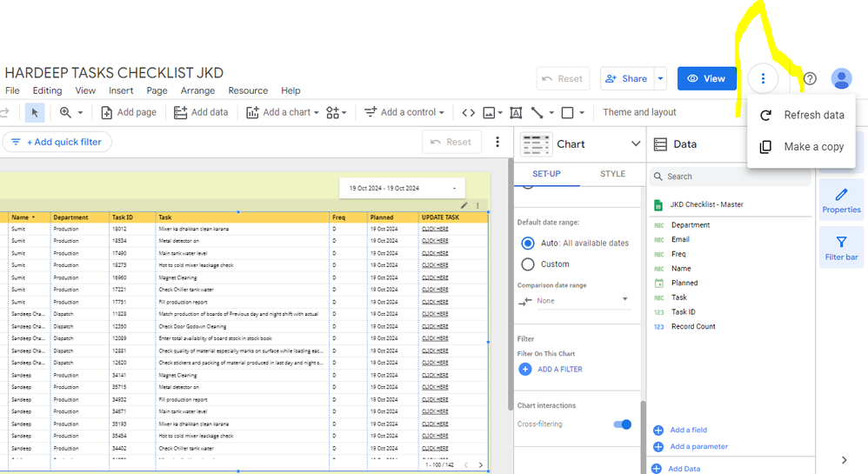Open the zoom magnifier tool
Image resolution: width=868 pixels, height=474 pixels.
65,112
